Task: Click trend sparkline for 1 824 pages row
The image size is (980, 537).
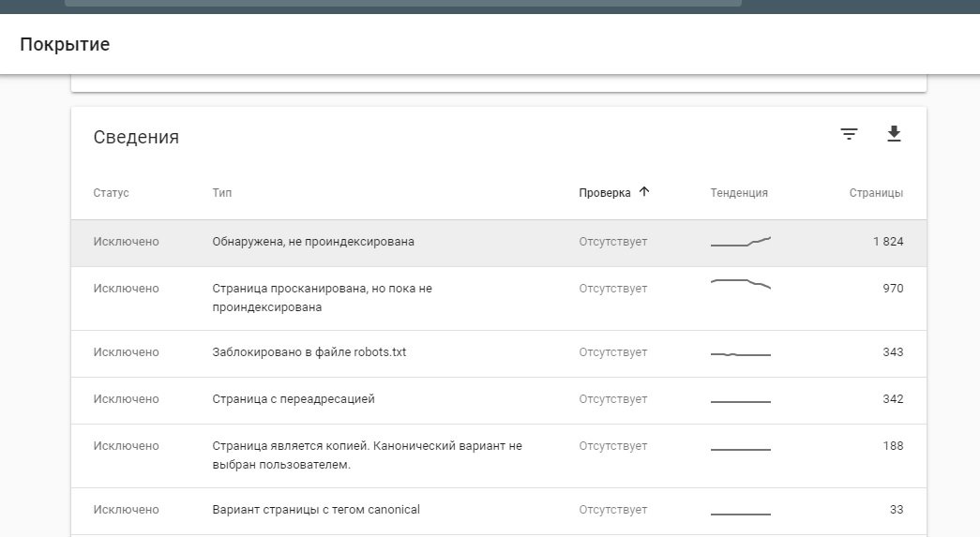Action: pyautogui.click(x=741, y=242)
